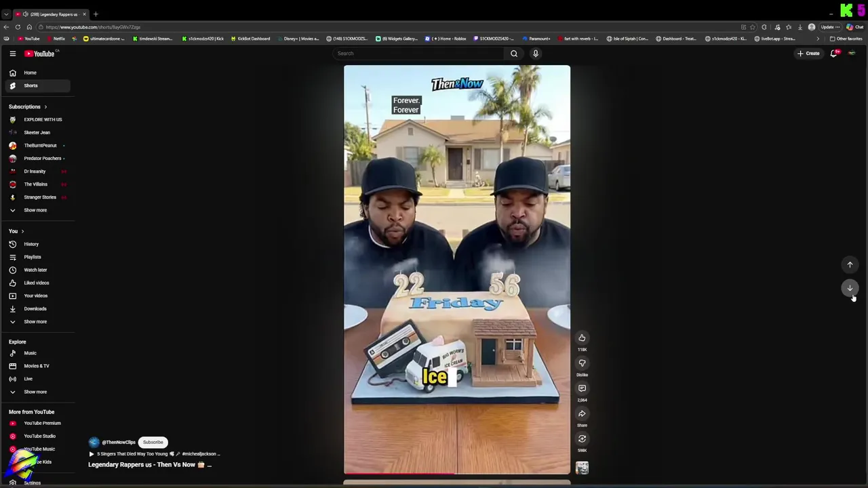Open the YouTube hamburger guide menu
This screenshot has width=868, height=488.
point(12,54)
